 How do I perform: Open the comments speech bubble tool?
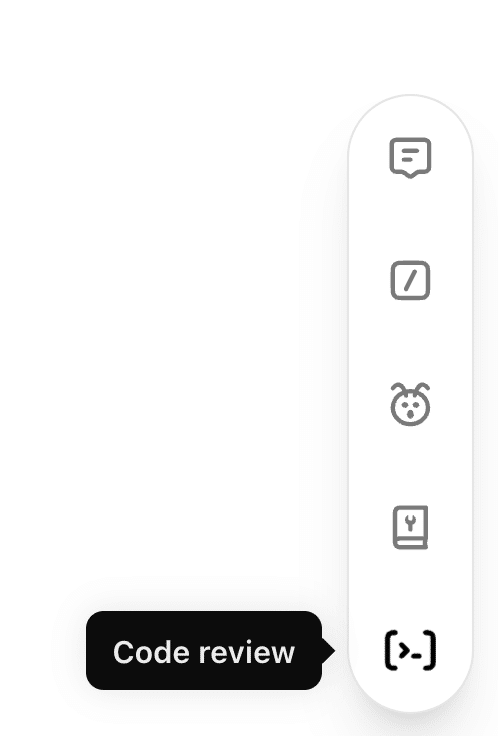click(x=410, y=158)
